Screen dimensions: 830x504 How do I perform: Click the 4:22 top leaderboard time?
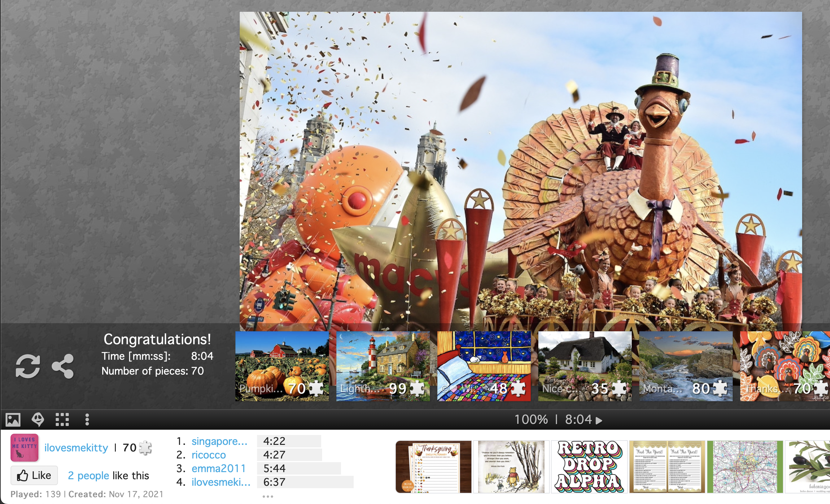[x=274, y=441]
